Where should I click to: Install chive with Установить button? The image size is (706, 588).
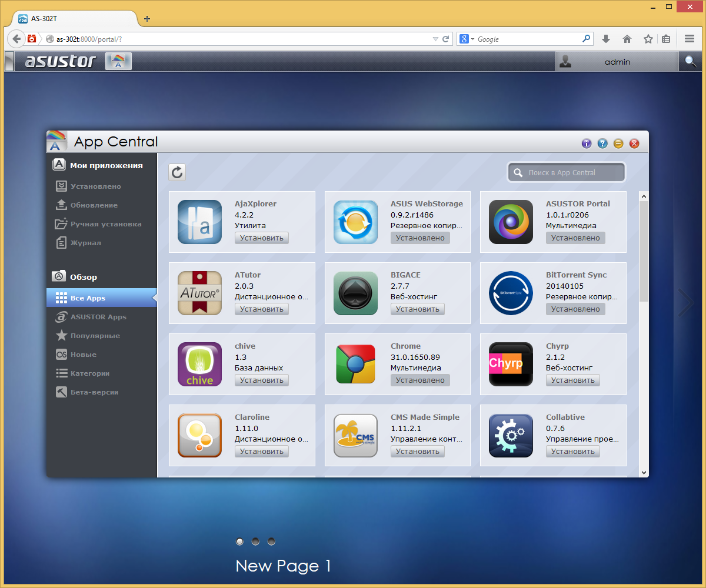point(262,380)
